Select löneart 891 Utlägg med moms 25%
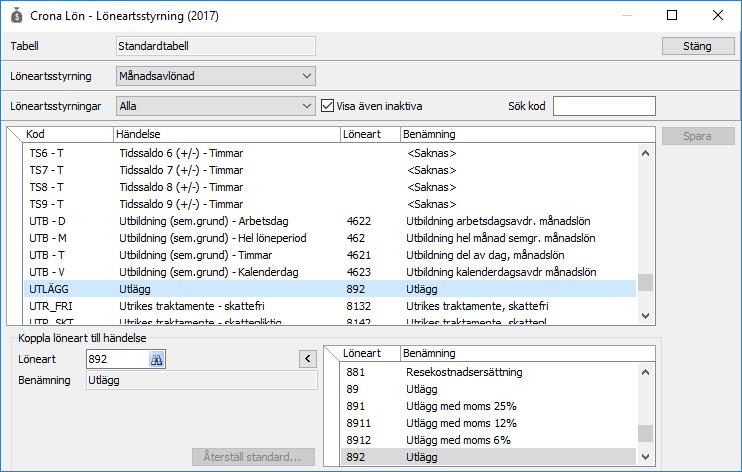The height and width of the screenshot is (472, 742). coord(488,406)
